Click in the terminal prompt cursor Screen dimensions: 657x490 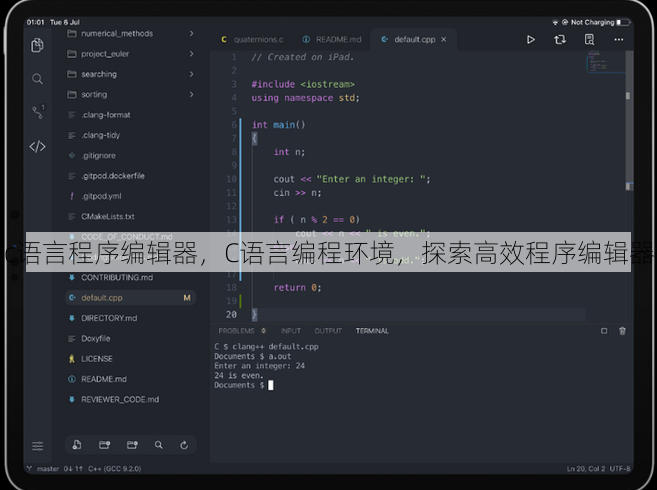click(270, 385)
